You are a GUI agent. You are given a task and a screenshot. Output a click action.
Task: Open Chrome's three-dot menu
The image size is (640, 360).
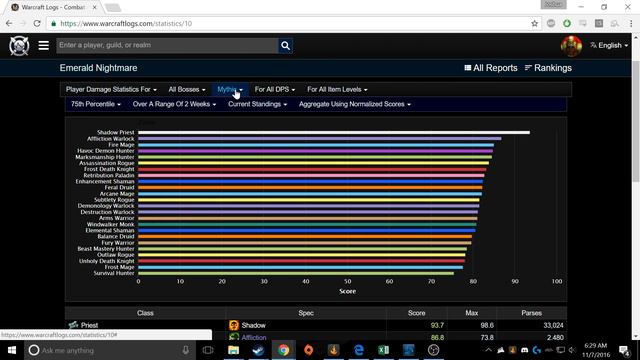(631, 24)
